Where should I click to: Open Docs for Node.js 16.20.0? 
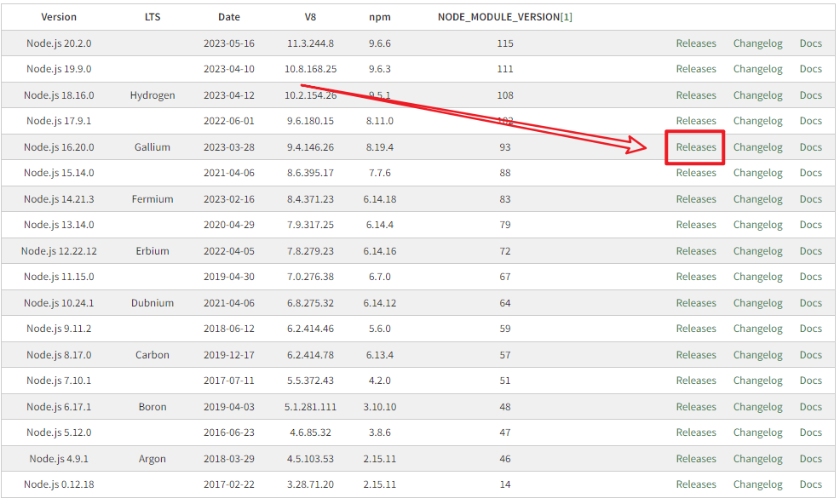pos(810,147)
